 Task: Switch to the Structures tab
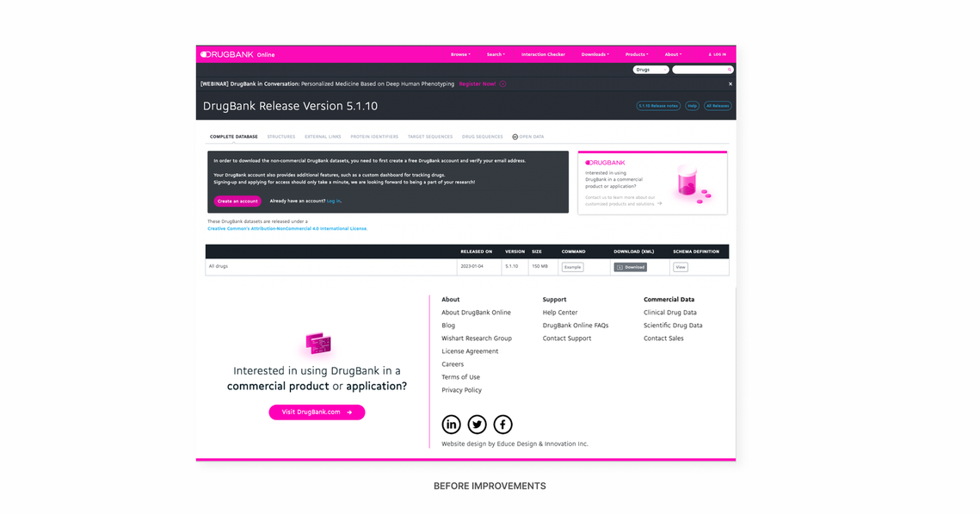point(281,136)
